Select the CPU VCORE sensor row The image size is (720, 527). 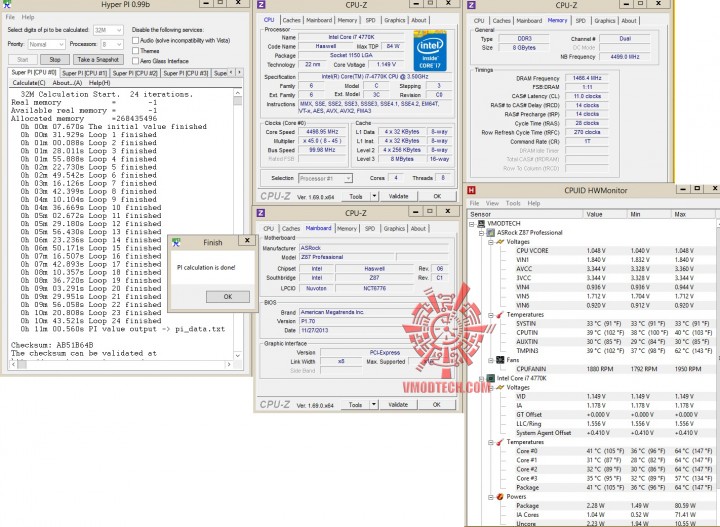[x=591, y=251]
